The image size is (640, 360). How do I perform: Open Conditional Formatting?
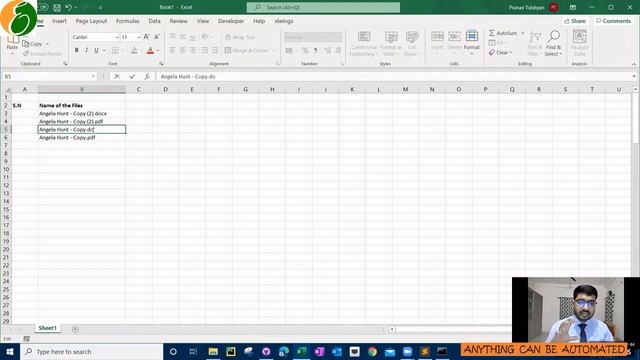364,44
